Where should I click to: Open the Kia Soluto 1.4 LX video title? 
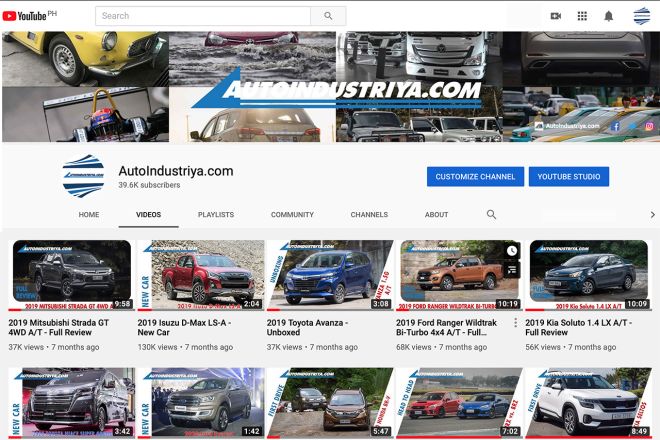tap(578, 328)
